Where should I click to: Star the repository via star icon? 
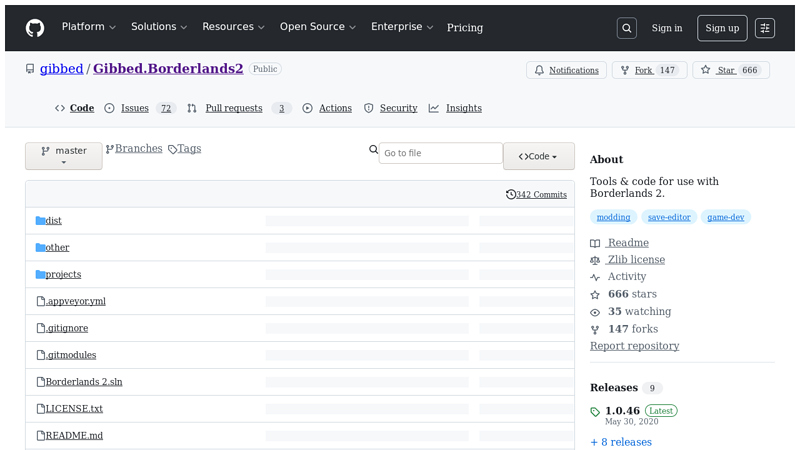(x=706, y=70)
